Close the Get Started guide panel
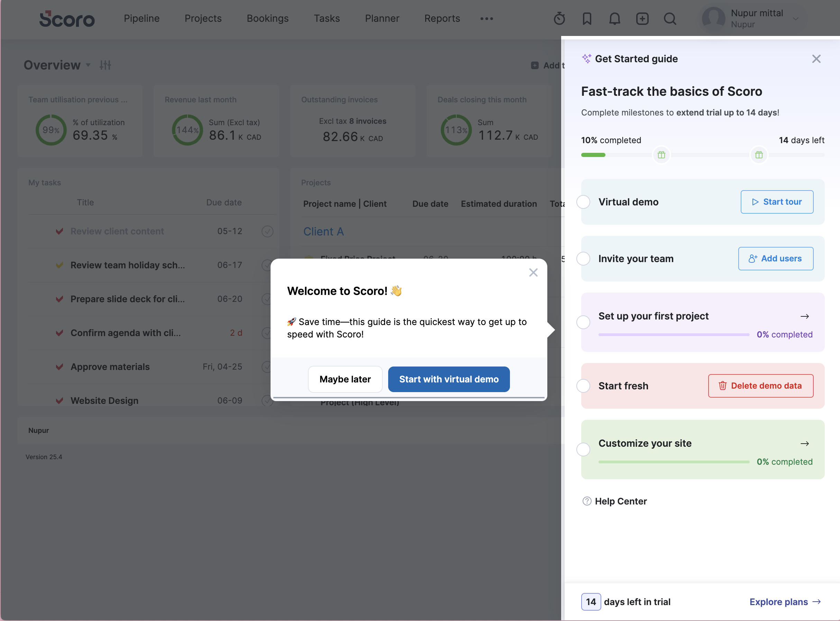This screenshot has width=840, height=621. (x=816, y=59)
